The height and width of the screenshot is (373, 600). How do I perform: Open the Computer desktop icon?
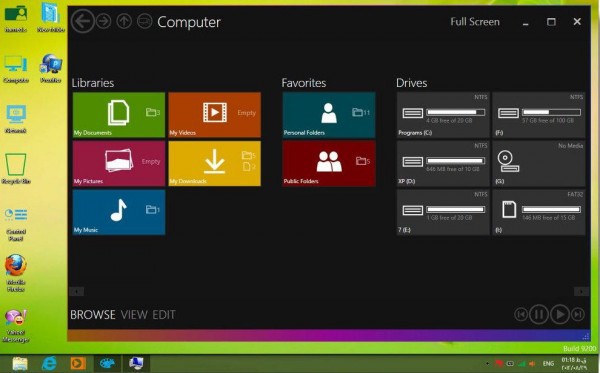point(16,69)
